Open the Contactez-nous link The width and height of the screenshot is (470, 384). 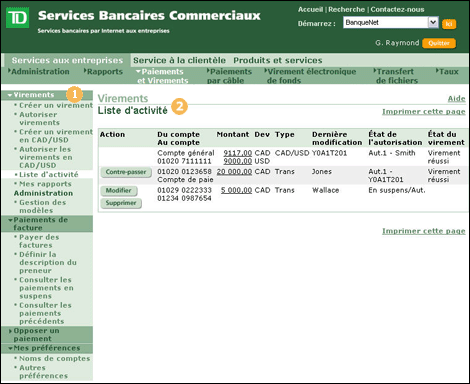(x=397, y=10)
